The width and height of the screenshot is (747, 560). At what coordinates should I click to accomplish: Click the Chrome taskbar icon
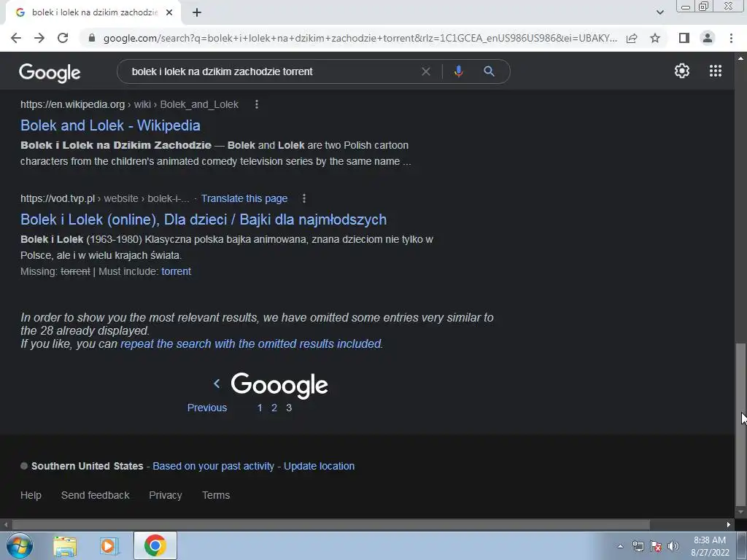(x=155, y=545)
